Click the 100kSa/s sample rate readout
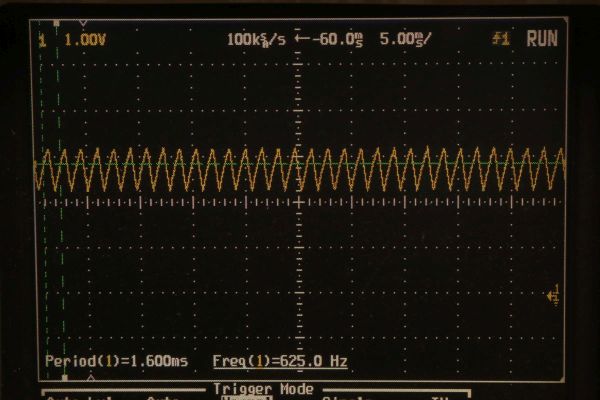The image size is (600, 400). (x=254, y=40)
